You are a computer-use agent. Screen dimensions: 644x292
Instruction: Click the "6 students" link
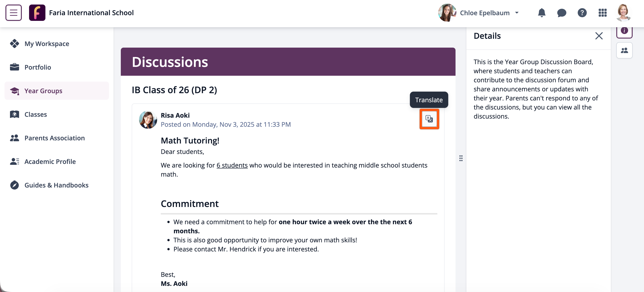232,165
